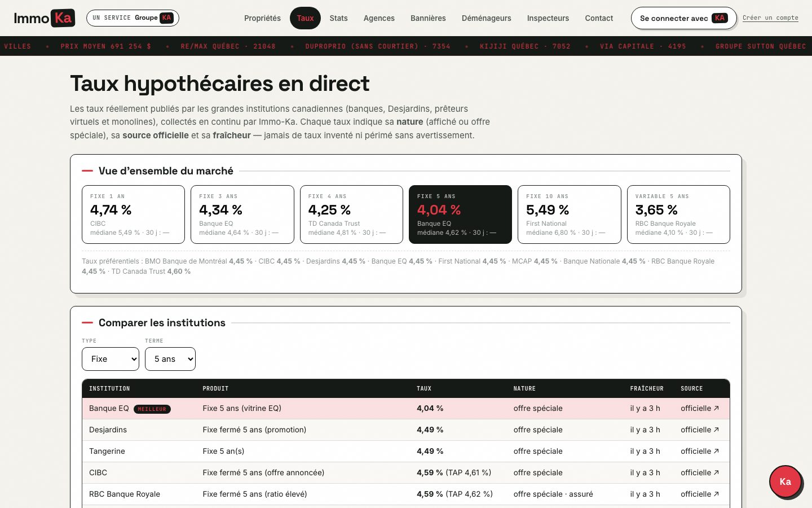The width and height of the screenshot is (812, 508).
Task: Select the Fixe 3 ans rate card
Action: (242, 214)
